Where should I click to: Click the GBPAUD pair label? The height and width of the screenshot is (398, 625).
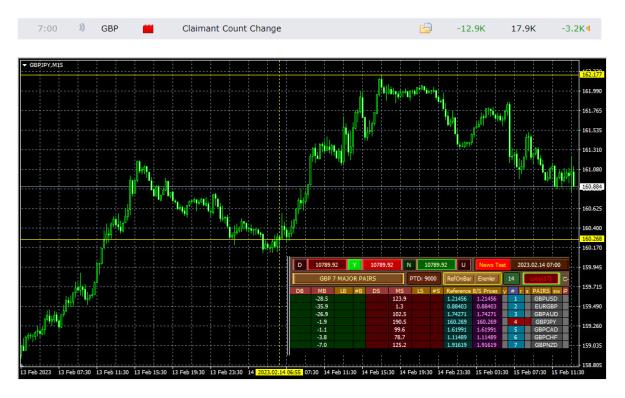point(546,314)
